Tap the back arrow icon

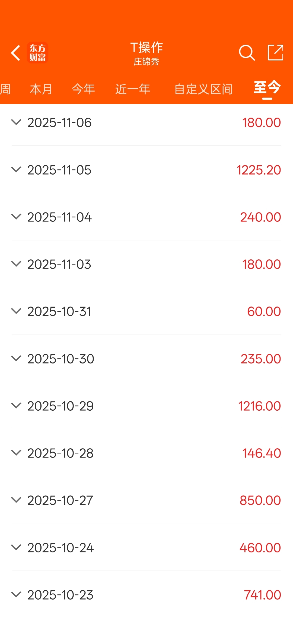tap(16, 53)
